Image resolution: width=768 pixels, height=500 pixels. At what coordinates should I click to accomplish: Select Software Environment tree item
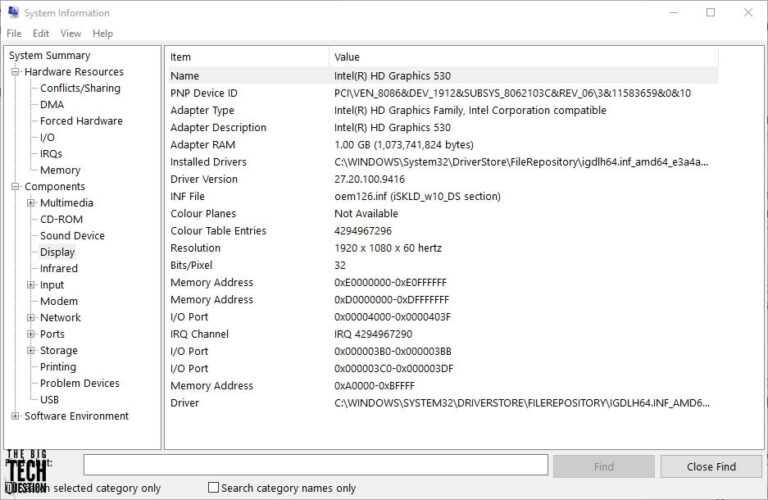pos(76,416)
